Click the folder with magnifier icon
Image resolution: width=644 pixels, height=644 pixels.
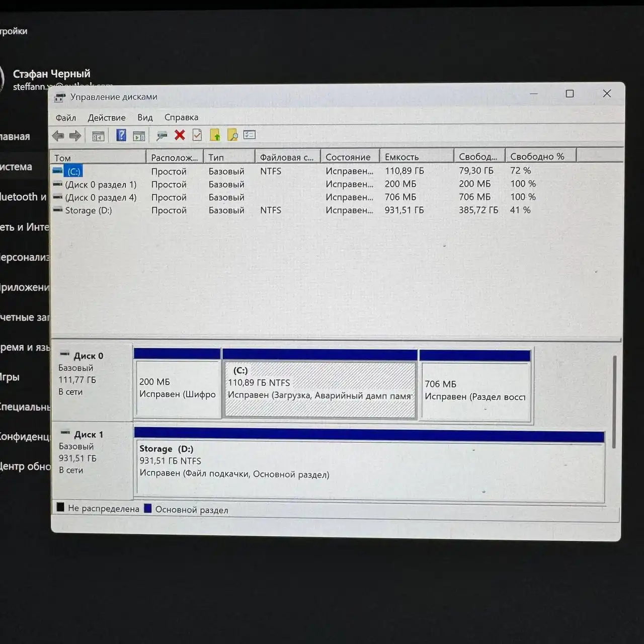(x=232, y=135)
